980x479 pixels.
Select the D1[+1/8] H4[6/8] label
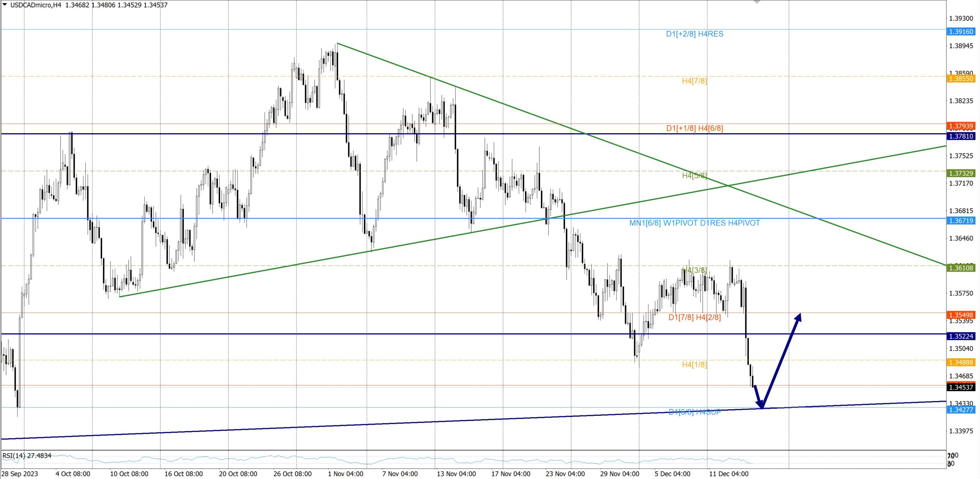point(694,129)
